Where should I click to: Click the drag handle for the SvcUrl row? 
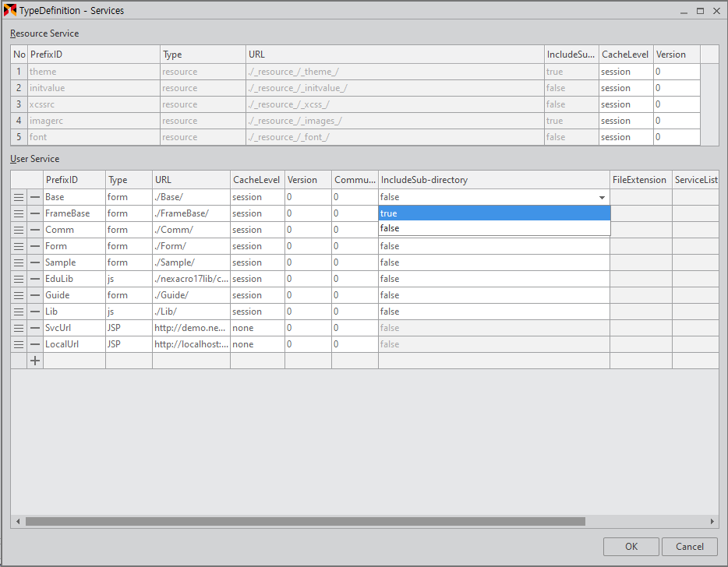(x=19, y=328)
